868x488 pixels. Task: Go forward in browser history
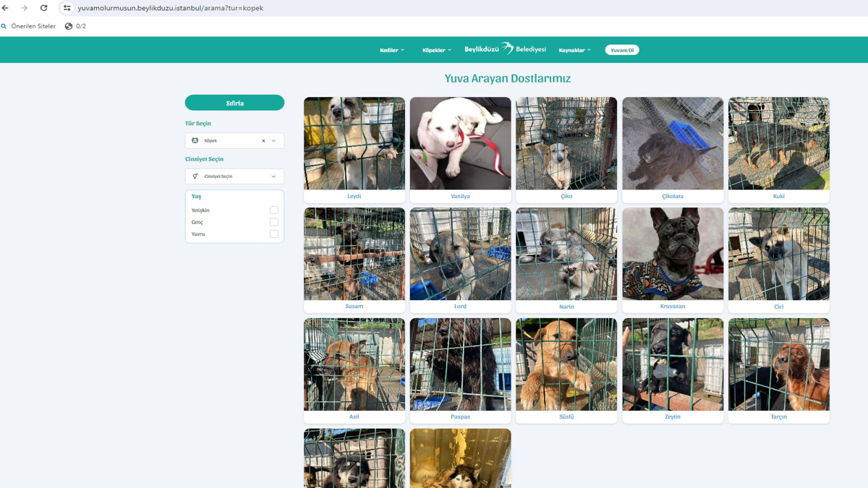[x=24, y=8]
